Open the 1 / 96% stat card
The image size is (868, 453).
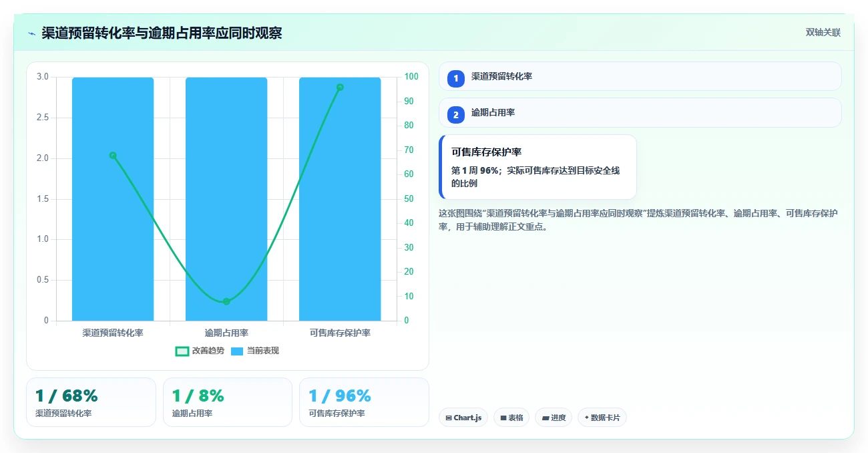point(364,402)
